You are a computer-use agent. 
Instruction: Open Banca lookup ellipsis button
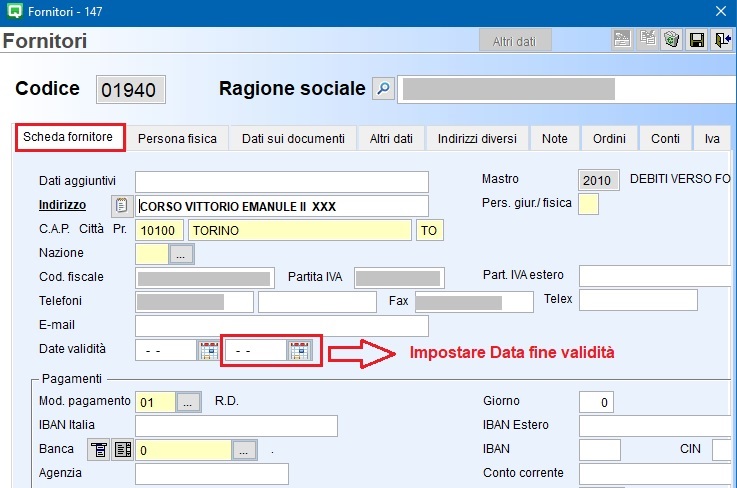tap(245, 451)
